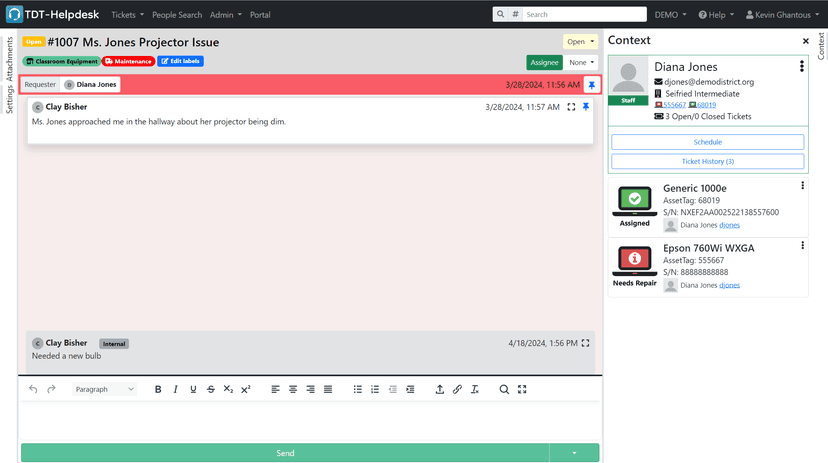Expand the DEMO dropdown
Image resolution: width=828 pixels, height=463 pixels.
click(x=671, y=15)
